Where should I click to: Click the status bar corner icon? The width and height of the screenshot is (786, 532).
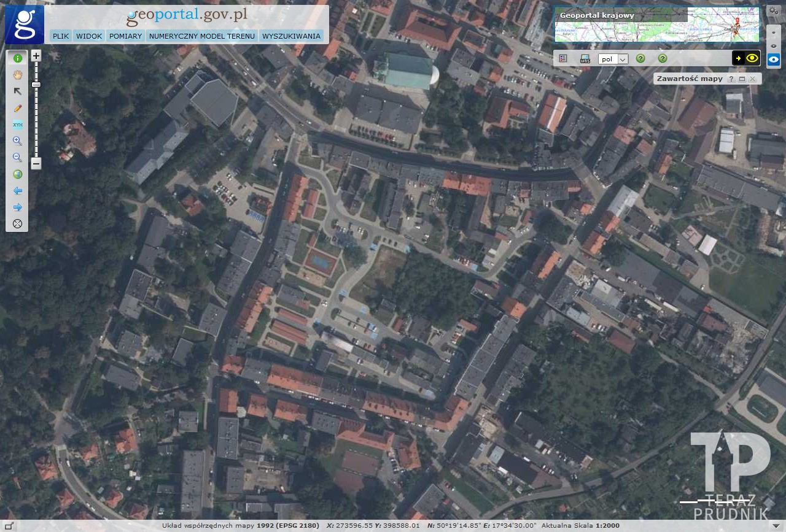9,526
